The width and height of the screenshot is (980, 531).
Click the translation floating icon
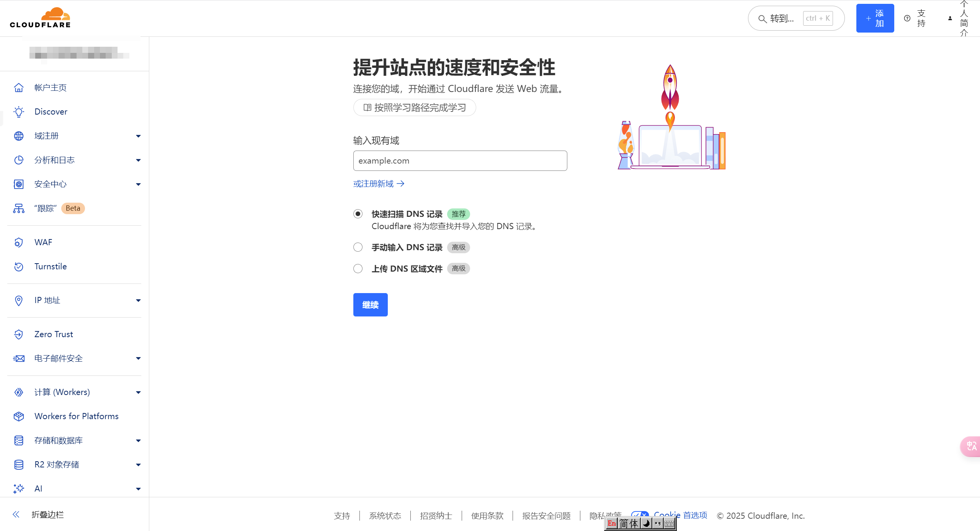pos(971,446)
